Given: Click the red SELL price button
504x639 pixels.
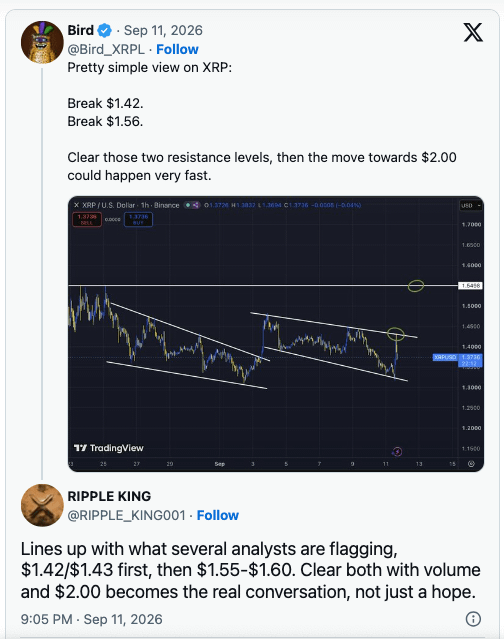Looking at the screenshot, I should [87, 220].
